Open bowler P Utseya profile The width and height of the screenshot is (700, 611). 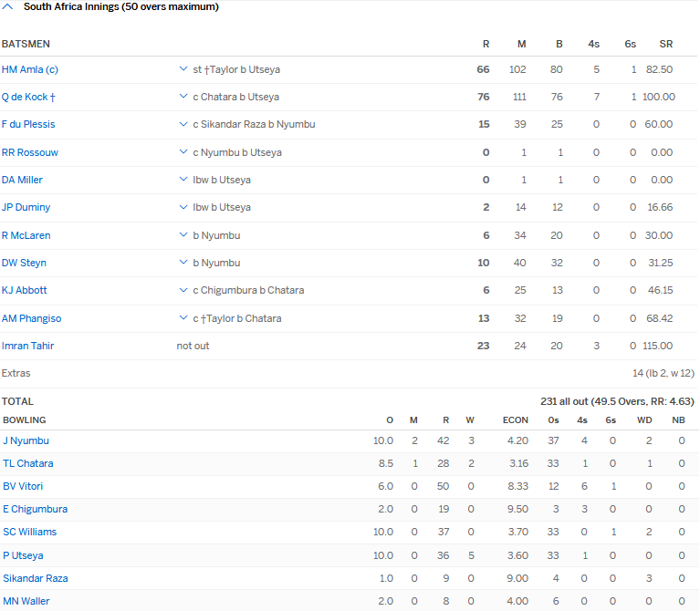(23, 554)
